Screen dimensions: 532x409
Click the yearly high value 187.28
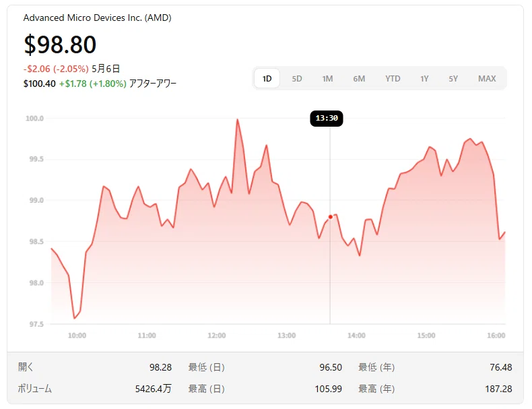pyautogui.click(x=498, y=389)
